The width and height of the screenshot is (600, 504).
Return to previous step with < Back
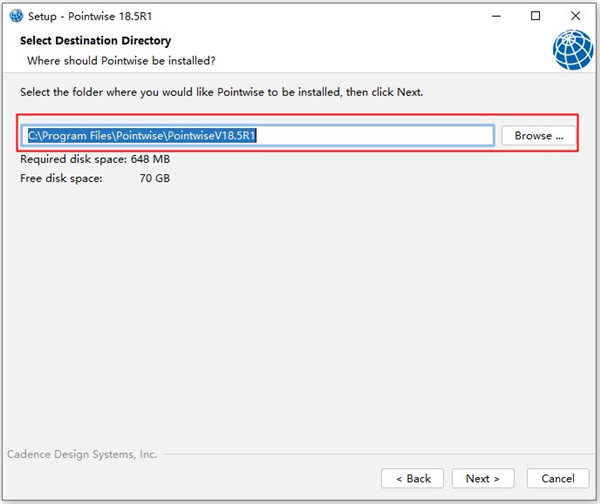(412, 478)
